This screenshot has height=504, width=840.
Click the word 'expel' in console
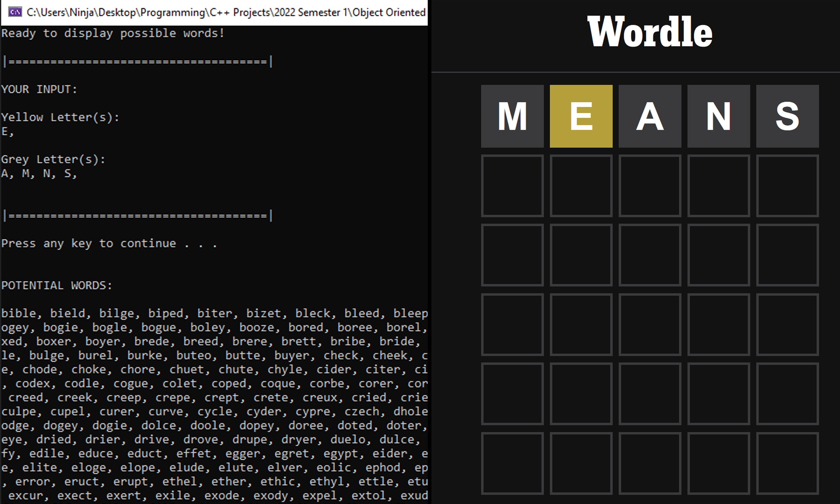pos(320,496)
